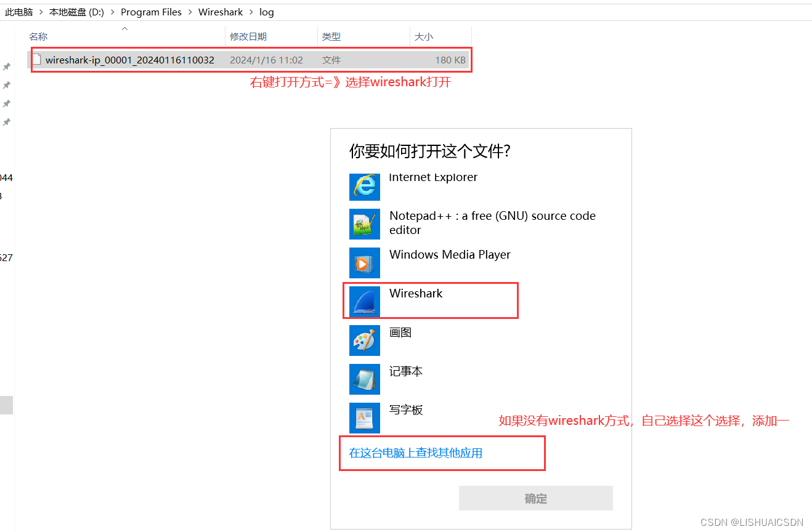Click the 文件 type cell
The image size is (812, 532).
331,60
